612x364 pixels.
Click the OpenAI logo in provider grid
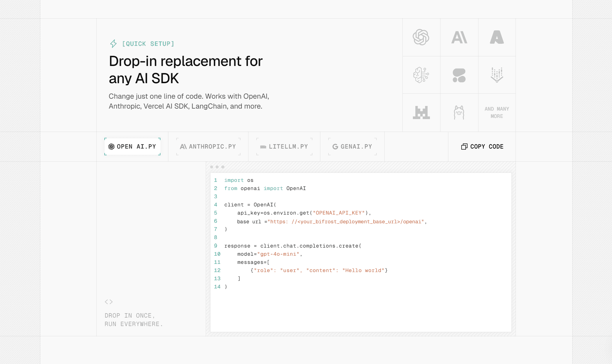click(x=421, y=37)
